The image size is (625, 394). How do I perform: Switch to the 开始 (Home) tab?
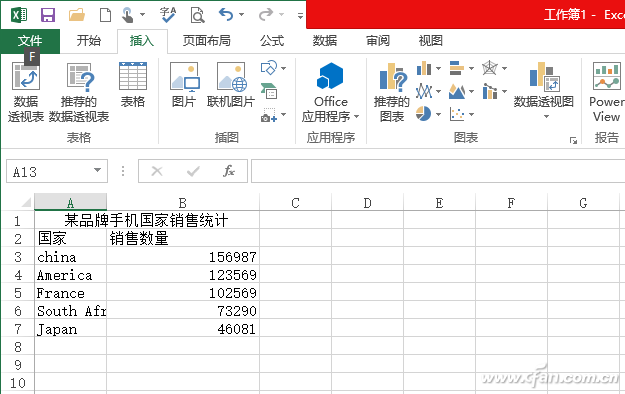pyautogui.click(x=89, y=41)
